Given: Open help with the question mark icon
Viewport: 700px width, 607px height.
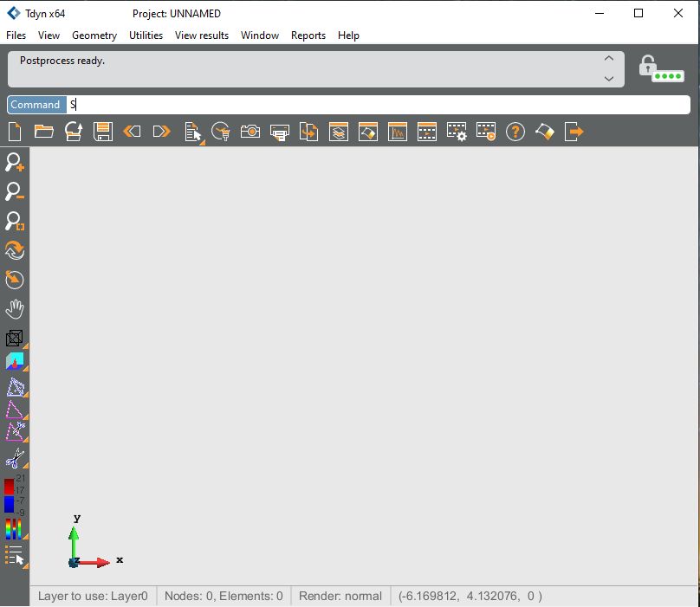Looking at the screenshot, I should (515, 132).
